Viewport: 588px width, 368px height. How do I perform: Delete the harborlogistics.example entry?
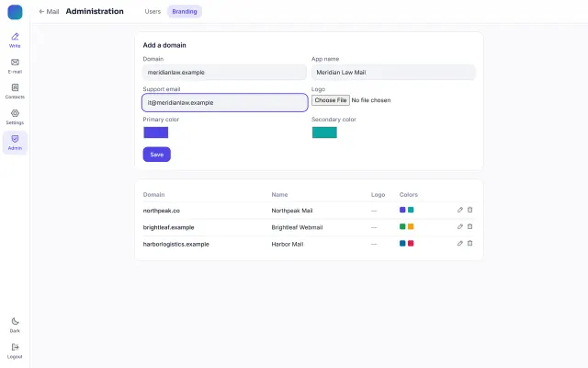(x=469, y=243)
